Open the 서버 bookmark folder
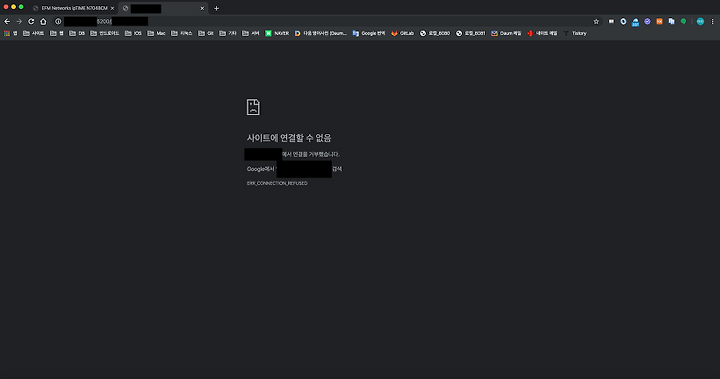Viewport: 720px width, 379px height. pyautogui.click(x=251, y=33)
